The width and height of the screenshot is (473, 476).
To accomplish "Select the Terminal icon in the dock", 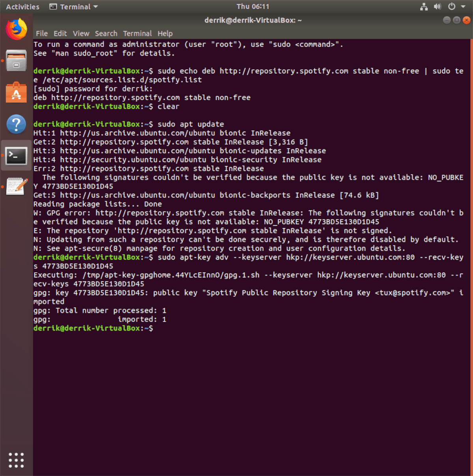I will (x=16, y=156).
